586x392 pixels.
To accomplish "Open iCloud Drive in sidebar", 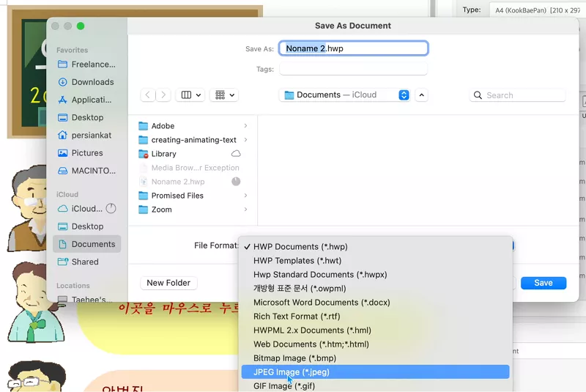I will pos(86,209).
